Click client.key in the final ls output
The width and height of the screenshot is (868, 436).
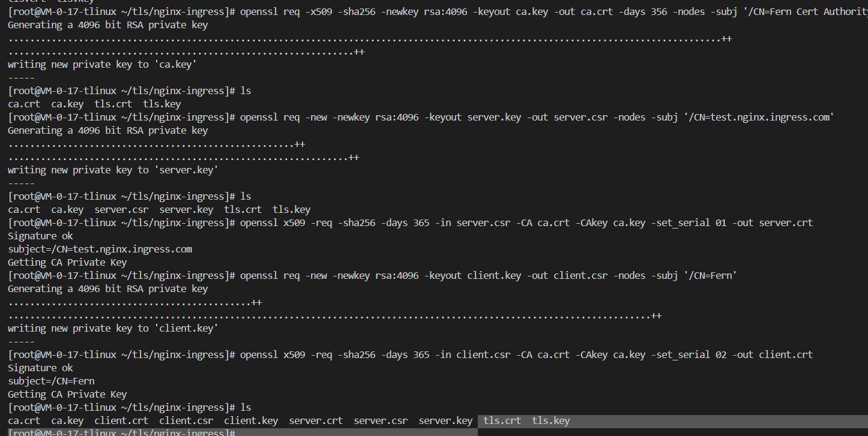[251, 421]
